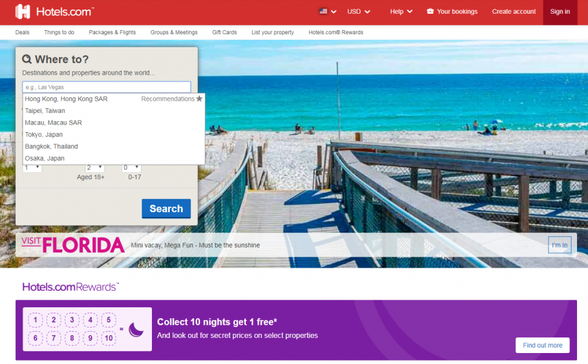
Task: Select Macau, Macau SAR suggestion
Action: coord(114,122)
